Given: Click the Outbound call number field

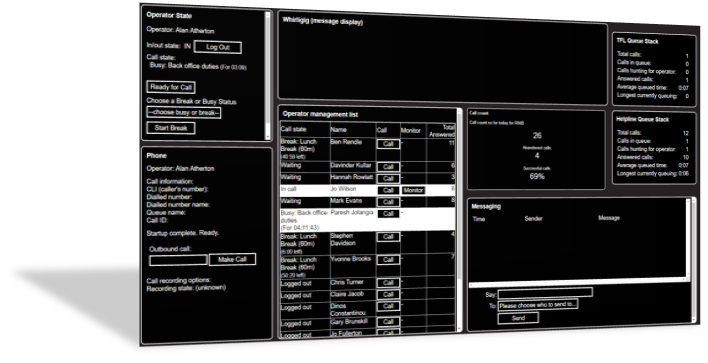Looking at the screenshot, I should pos(178,260).
